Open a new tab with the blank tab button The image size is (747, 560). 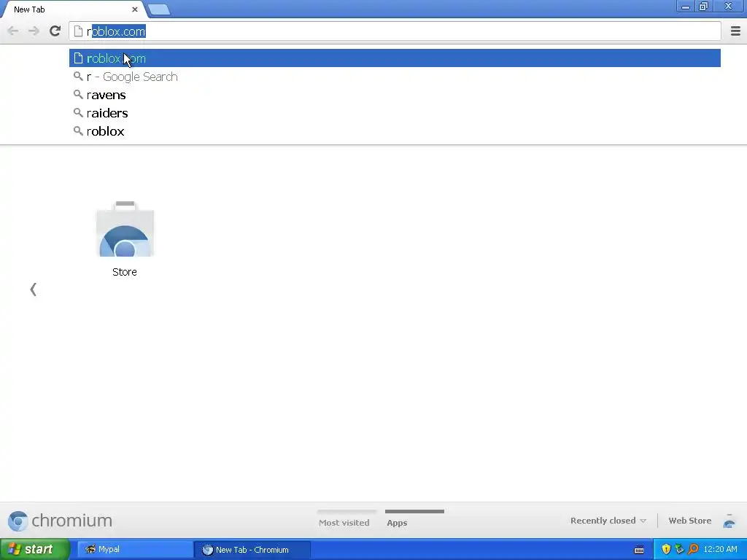click(x=158, y=9)
